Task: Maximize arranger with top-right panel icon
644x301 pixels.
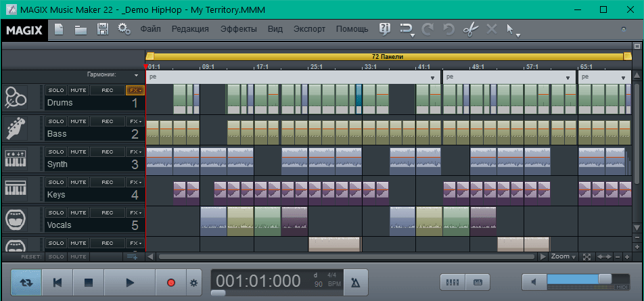Action: (x=637, y=47)
